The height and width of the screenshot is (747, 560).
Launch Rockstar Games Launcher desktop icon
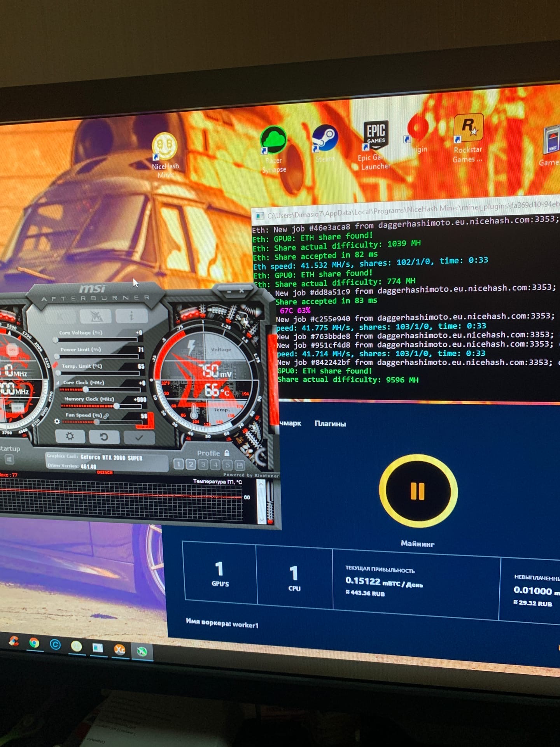pos(468,138)
